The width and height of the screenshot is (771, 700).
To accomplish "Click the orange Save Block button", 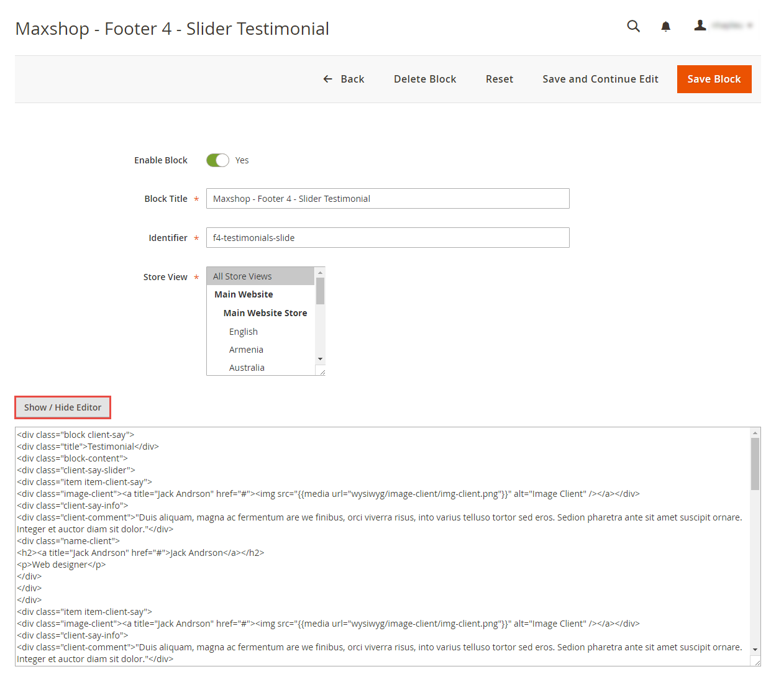I will pos(714,79).
